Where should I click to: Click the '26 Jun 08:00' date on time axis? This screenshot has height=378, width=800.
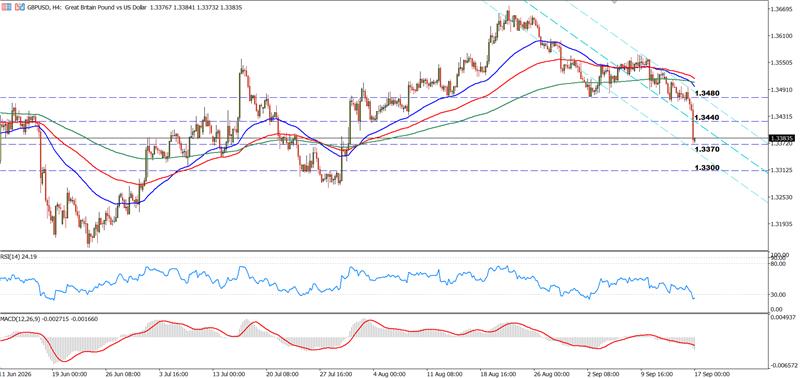click(122, 373)
